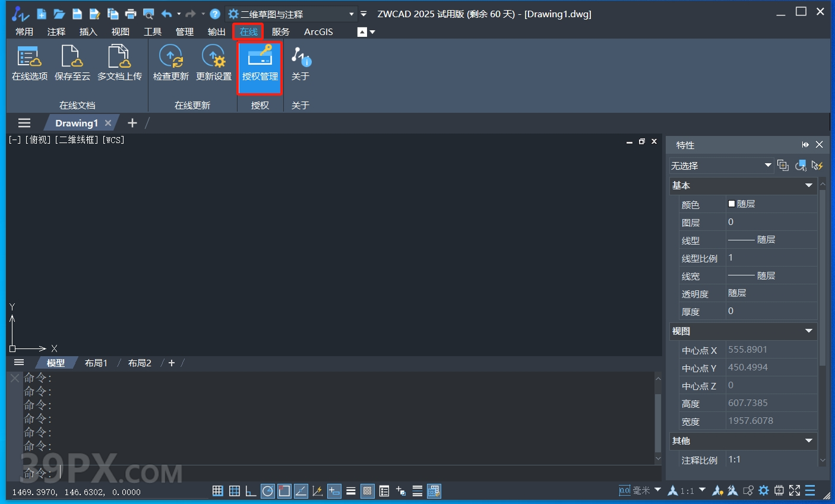835x504 pixels.
Task: Open the 二维草图与注释 workspace dropdown
Action: tap(291, 14)
